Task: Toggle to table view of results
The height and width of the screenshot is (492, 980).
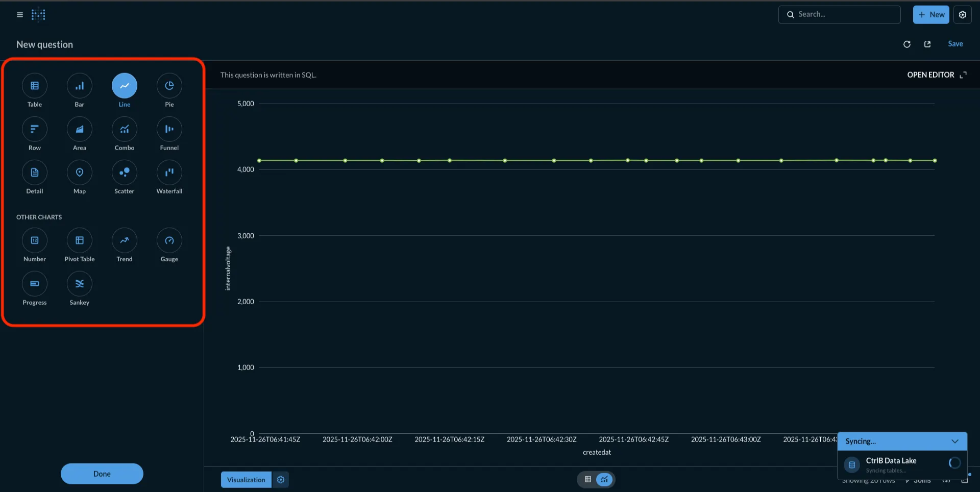Action: [587, 479]
